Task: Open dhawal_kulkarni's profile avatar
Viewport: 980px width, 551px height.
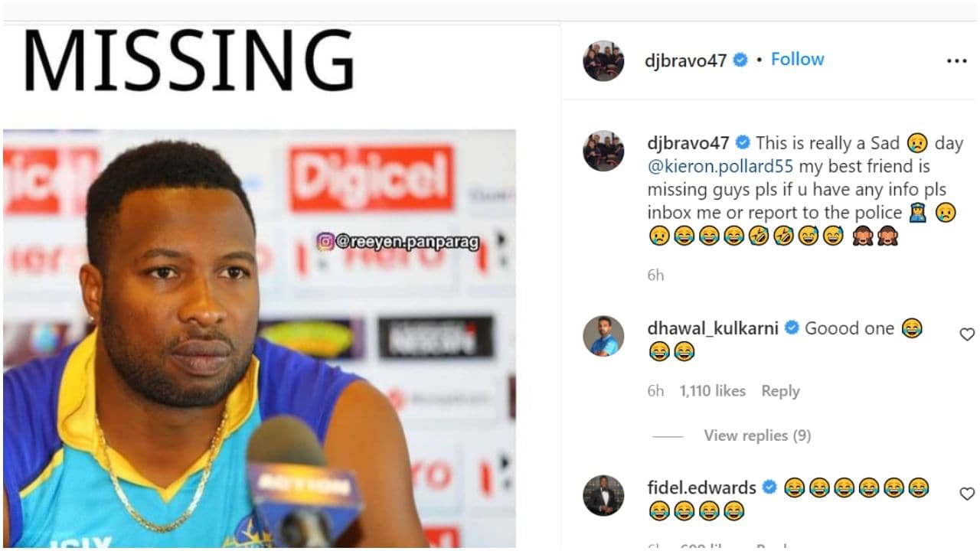Action: pos(603,335)
